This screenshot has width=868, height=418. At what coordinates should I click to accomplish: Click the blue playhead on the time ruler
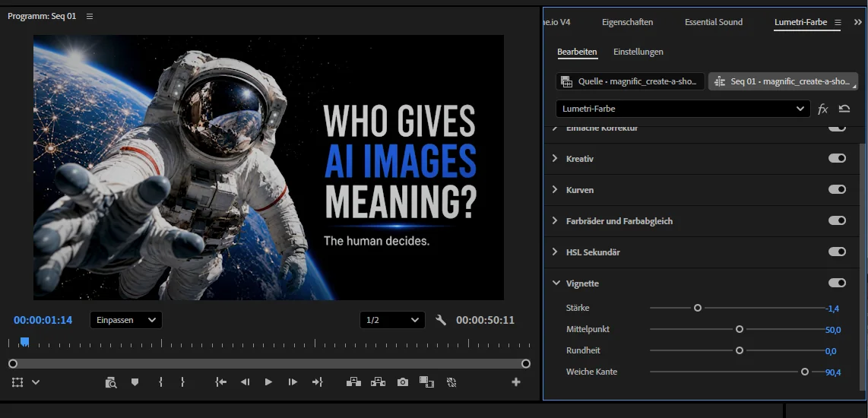24,342
